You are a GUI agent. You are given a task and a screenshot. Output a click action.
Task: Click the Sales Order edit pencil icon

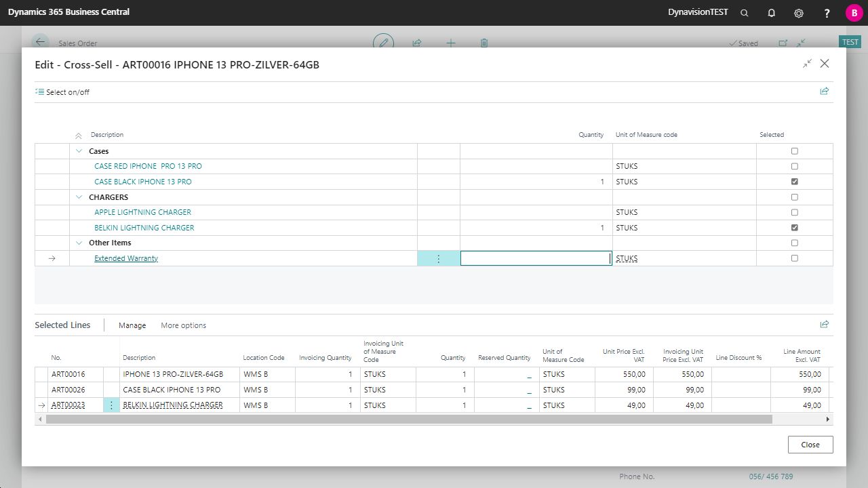(x=384, y=43)
